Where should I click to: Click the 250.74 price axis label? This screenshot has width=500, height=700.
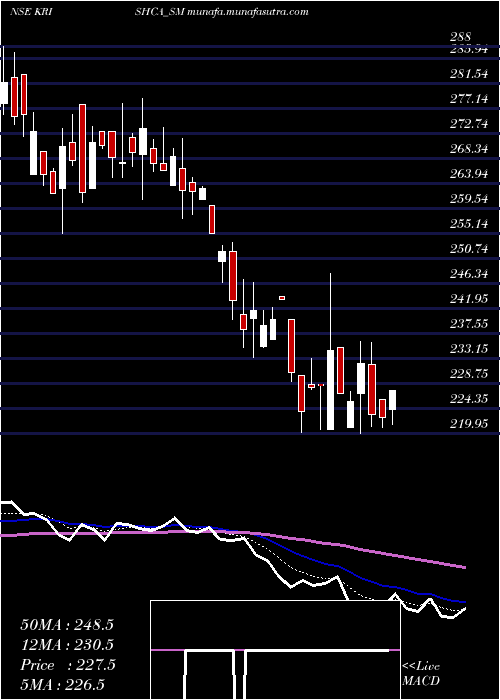[x=469, y=249]
